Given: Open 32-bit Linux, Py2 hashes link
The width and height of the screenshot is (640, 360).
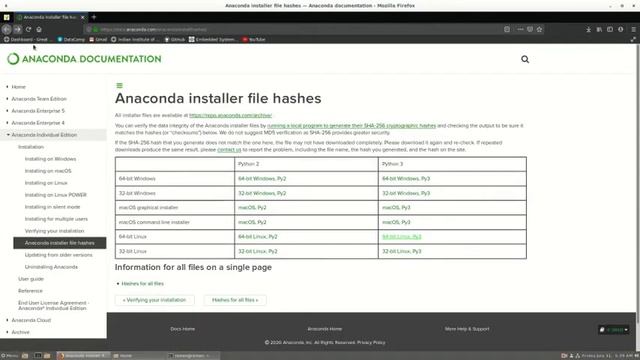Looking at the screenshot, I should coord(258,251).
